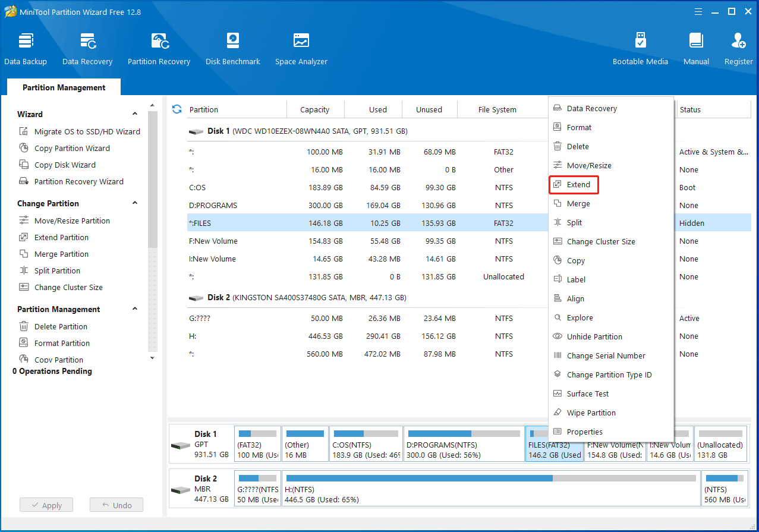Switch to the Partition Management tab
The width and height of the screenshot is (759, 532).
64,87
